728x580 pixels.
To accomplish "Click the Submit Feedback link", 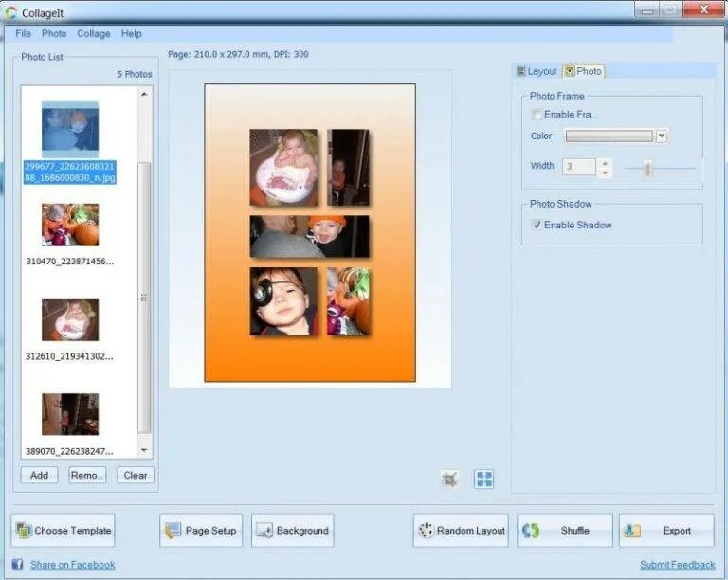I will point(678,565).
